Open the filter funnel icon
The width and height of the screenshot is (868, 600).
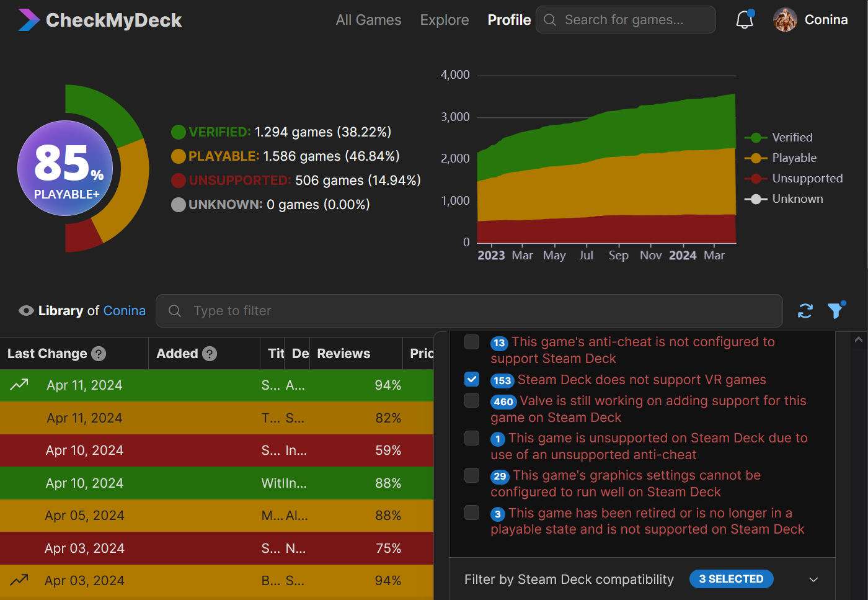click(836, 310)
